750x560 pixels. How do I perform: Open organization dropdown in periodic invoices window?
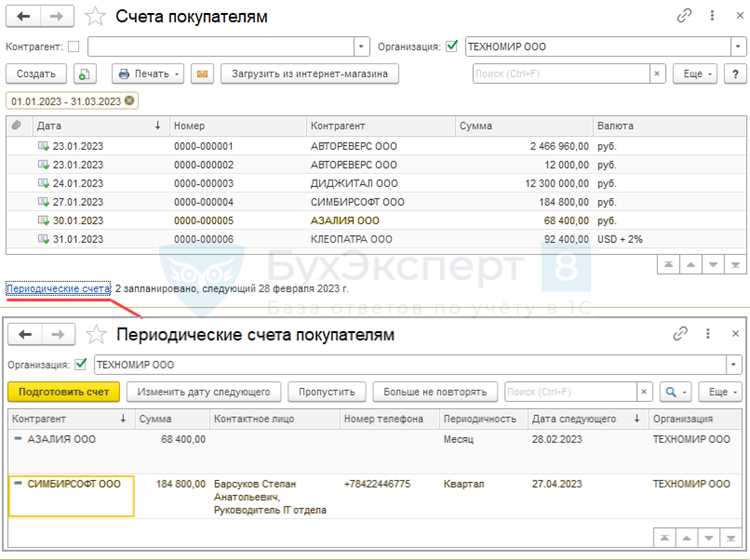[733, 364]
